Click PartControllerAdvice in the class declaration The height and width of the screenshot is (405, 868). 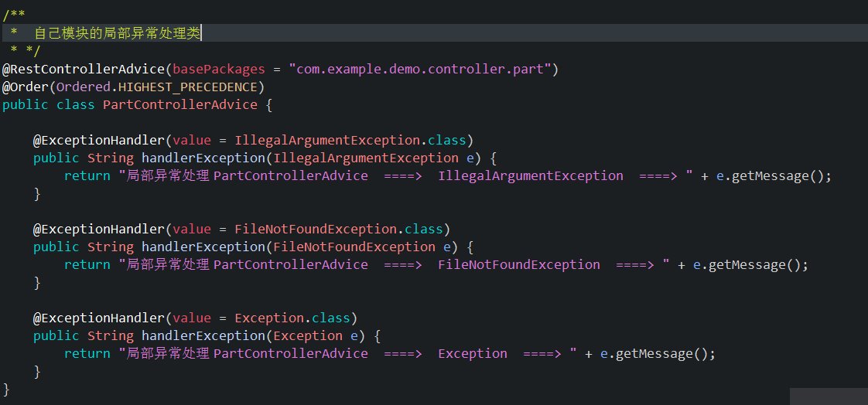179,104
